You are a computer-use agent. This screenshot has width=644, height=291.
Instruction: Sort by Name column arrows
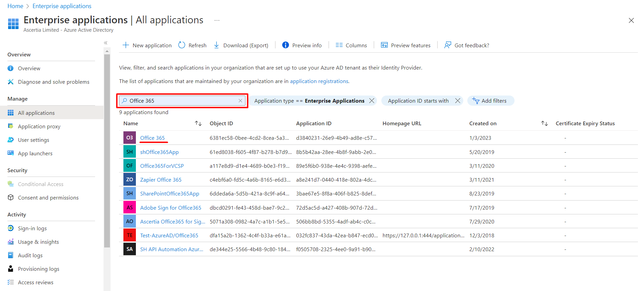point(198,124)
